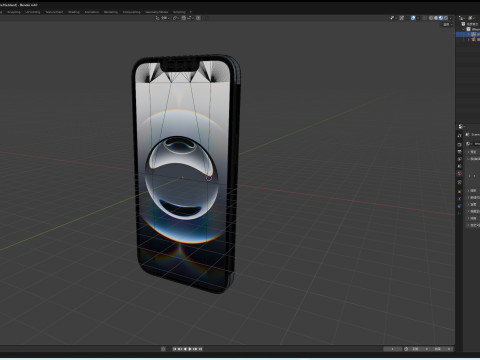Jump to the timeline start frame
The height and width of the screenshot is (360, 480).
(174, 349)
